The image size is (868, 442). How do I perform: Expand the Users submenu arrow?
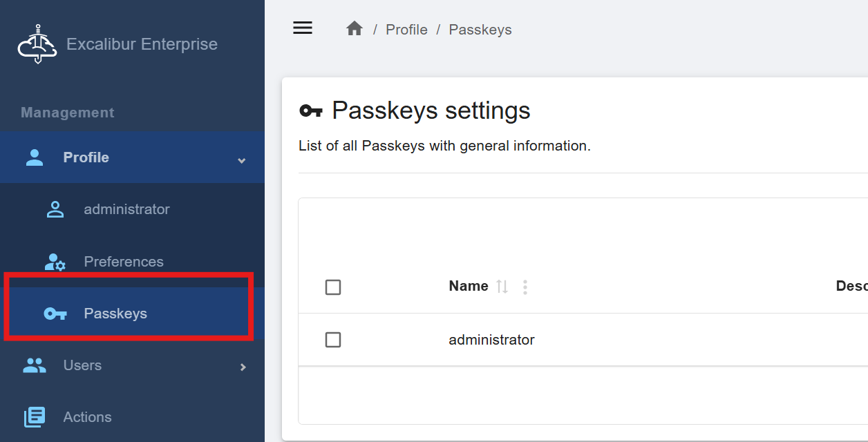point(243,367)
